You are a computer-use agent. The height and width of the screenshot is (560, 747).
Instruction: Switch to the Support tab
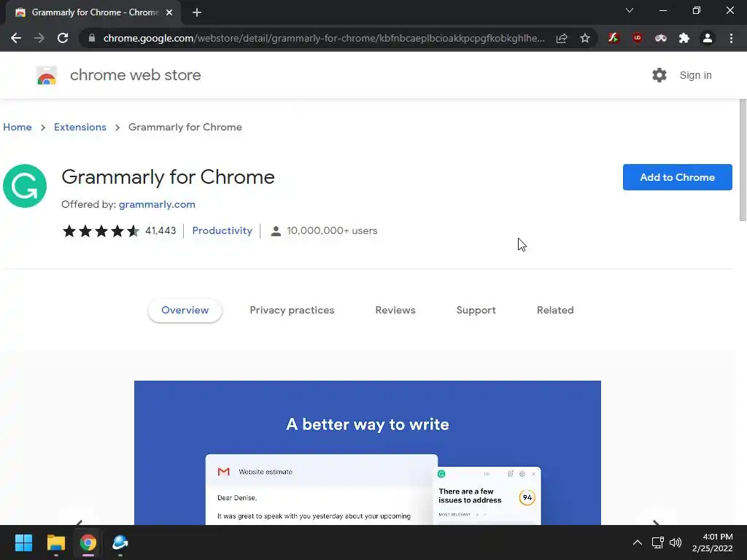click(x=476, y=310)
